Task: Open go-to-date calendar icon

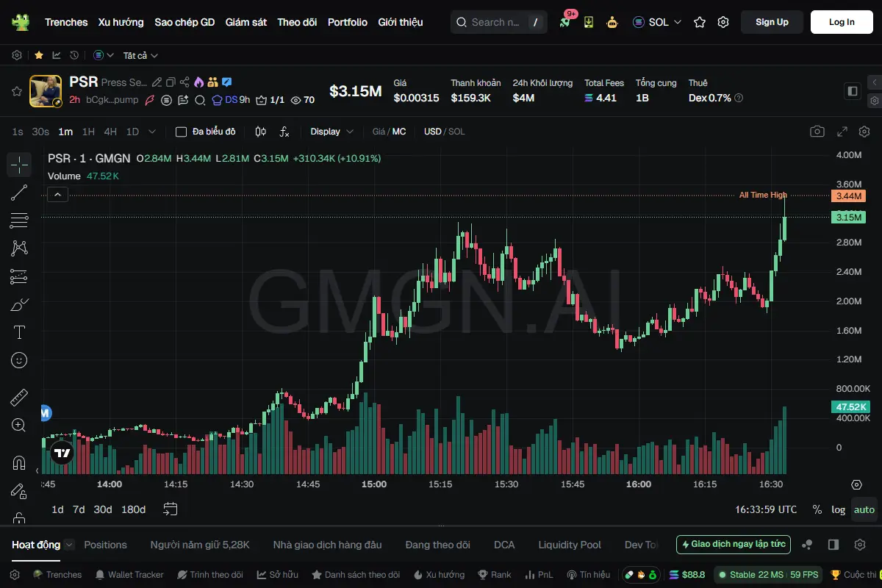Action: click(171, 509)
